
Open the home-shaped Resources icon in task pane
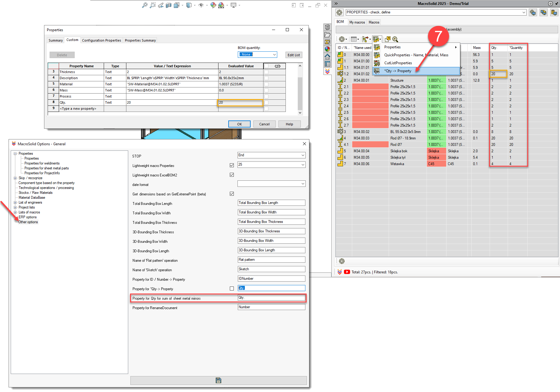pyautogui.click(x=327, y=57)
